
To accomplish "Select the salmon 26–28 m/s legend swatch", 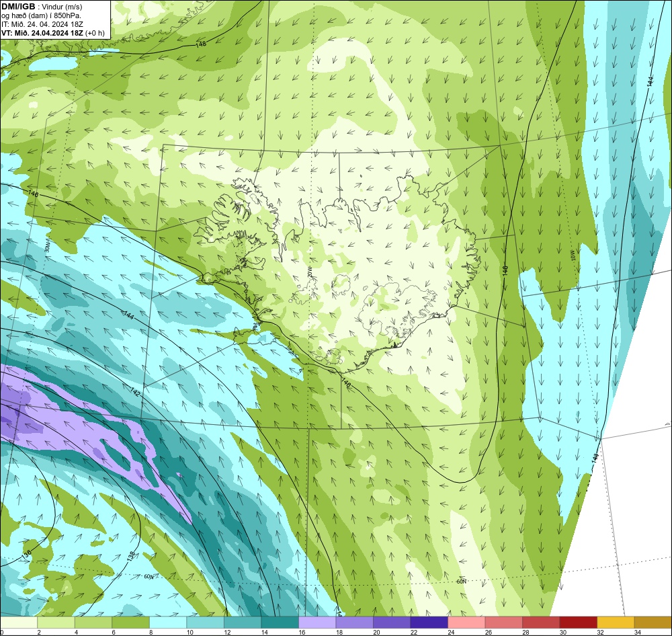I will [x=503, y=623].
